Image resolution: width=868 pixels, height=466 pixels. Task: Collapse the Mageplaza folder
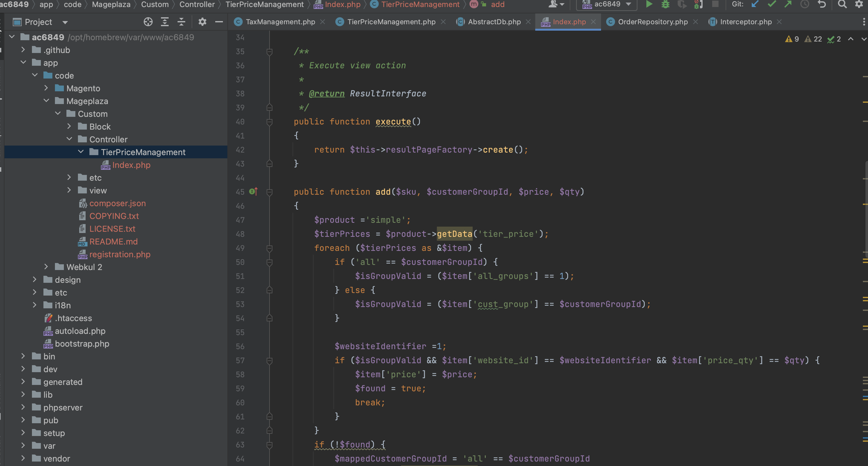click(x=46, y=101)
